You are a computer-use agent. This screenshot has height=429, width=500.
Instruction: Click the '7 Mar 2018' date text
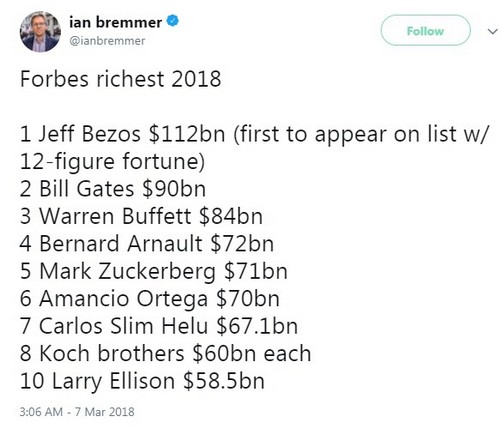pyautogui.click(x=105, y=412)
